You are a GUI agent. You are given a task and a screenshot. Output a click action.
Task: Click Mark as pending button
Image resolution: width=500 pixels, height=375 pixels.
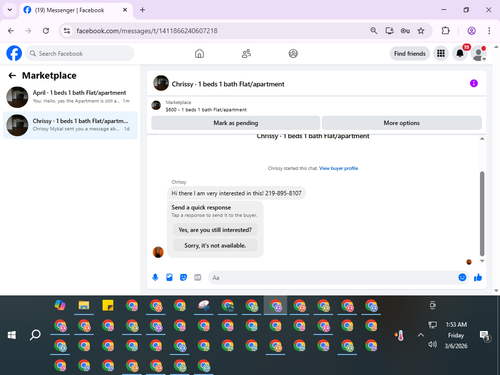click(236, 123)
